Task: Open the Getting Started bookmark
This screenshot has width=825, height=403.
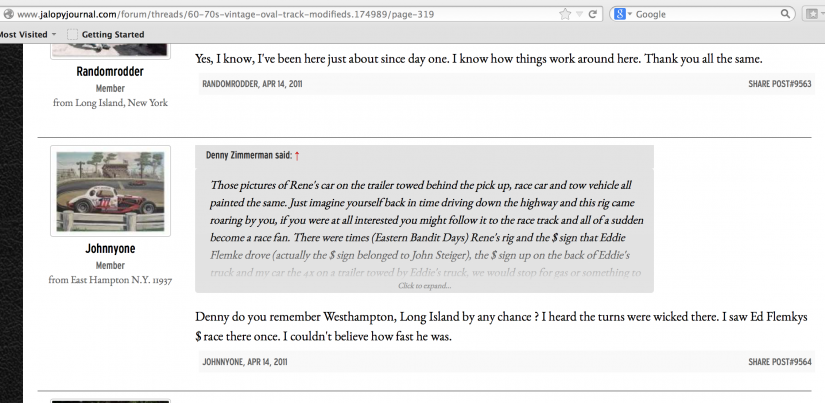Action: tap(106, 35)
